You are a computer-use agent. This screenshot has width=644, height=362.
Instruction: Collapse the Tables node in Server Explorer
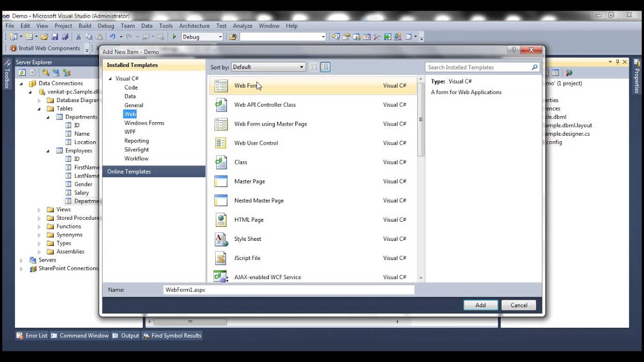39,109
